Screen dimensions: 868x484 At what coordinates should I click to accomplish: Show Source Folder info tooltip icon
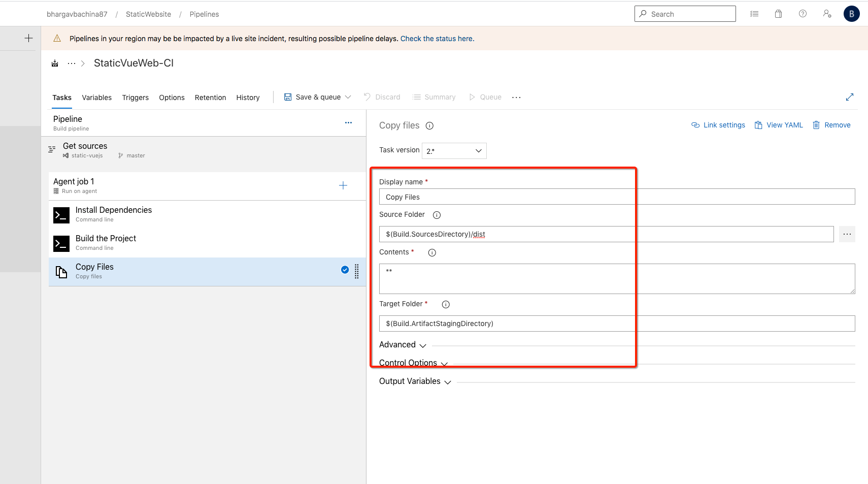[x=437, y=215]
